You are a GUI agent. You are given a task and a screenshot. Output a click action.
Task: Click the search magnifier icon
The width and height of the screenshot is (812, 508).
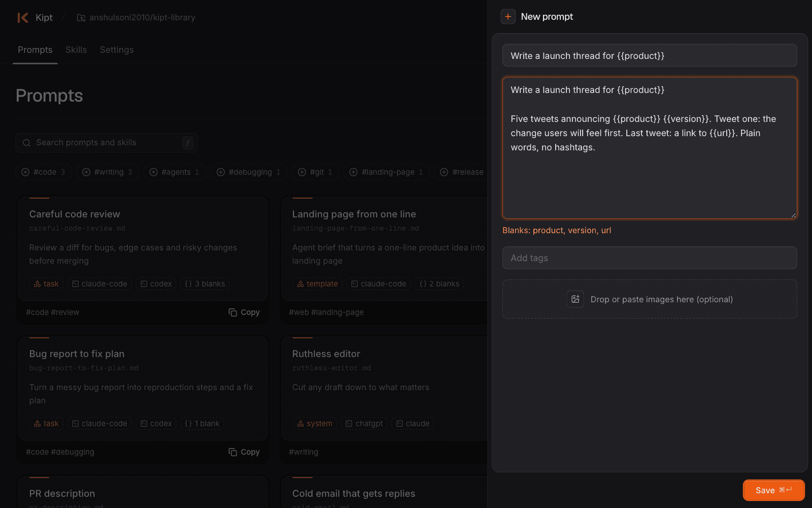click(x=27, y=143)
